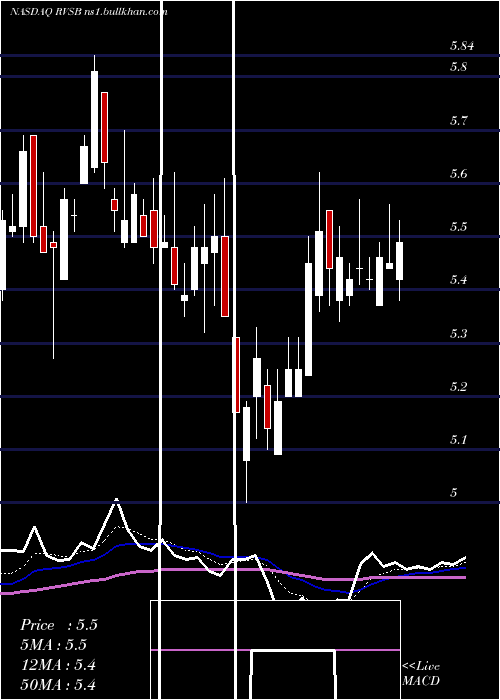Click the 5.6 price axis label
The height and width of the screenshot is (700, 500).
coord(458,173)
